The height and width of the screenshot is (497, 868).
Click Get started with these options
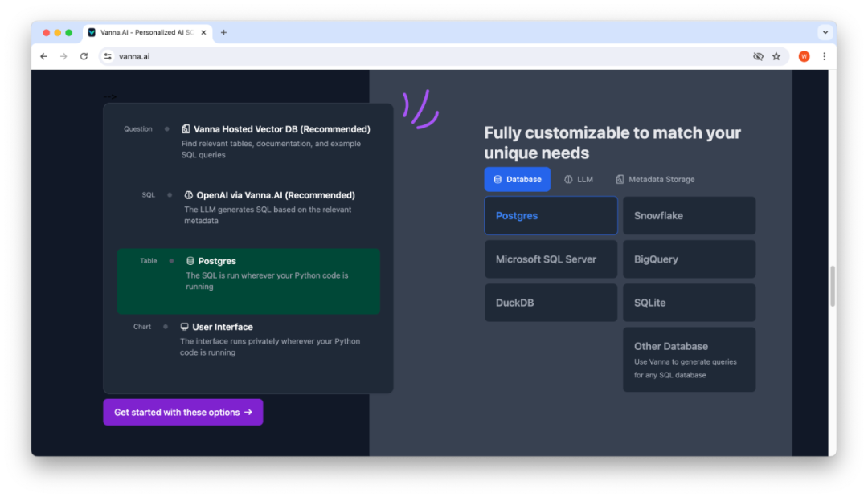tap(183, 413)
